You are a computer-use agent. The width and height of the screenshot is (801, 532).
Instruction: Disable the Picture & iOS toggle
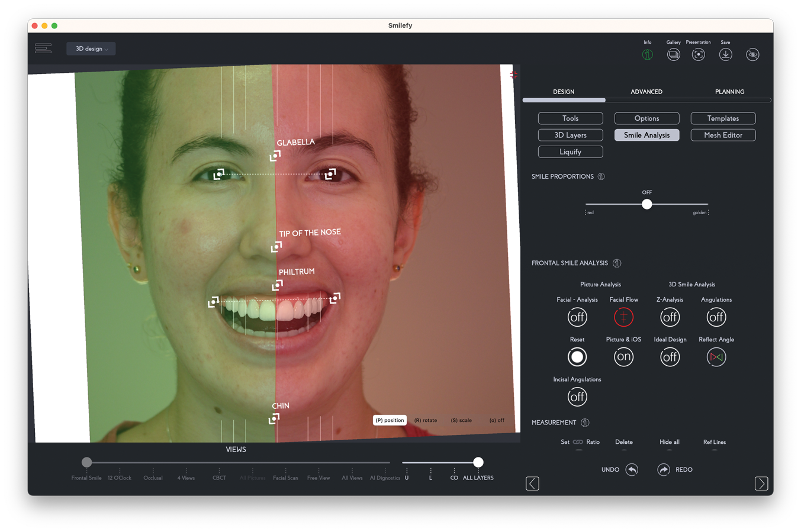[623, 357]
